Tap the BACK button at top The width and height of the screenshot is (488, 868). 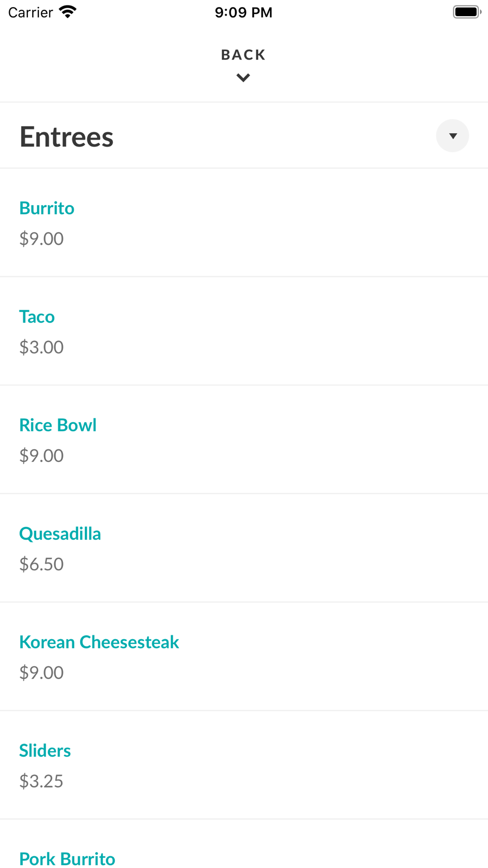click(x=243, y=55)
